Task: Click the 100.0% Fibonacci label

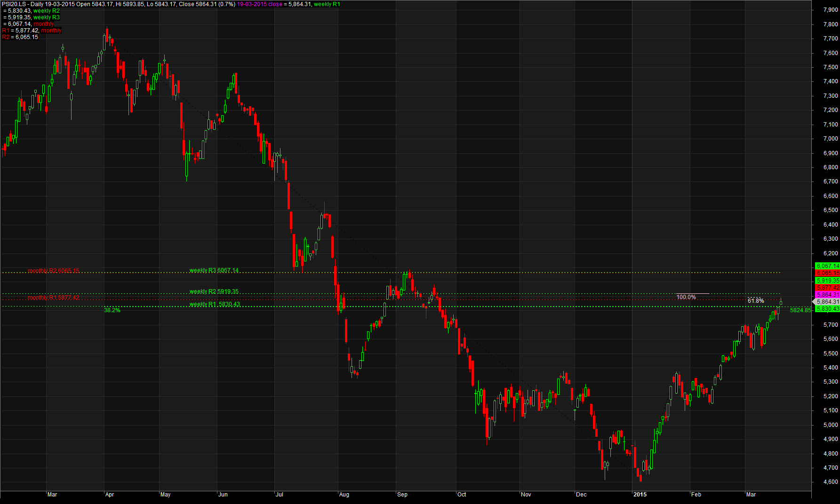Action: [686, 297]
